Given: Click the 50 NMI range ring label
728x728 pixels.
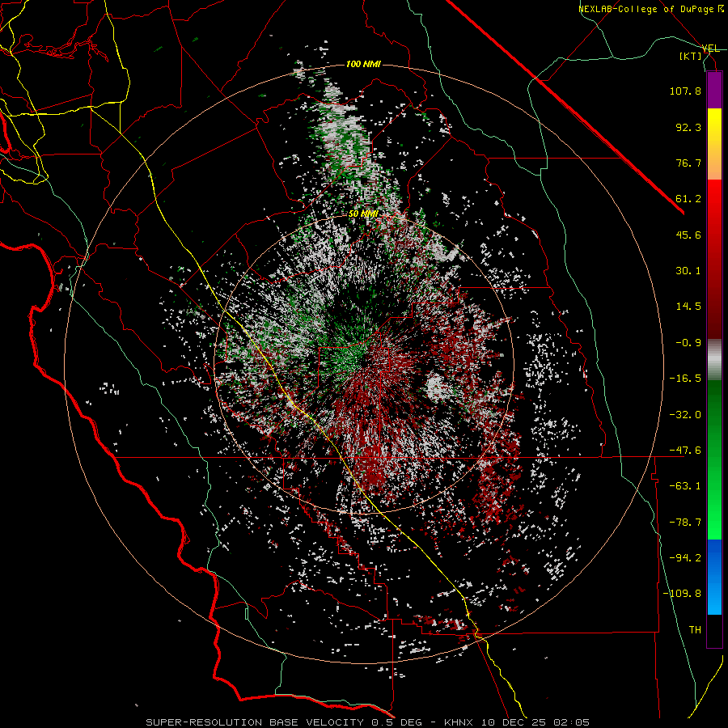Looking at the screenshot, I should pyautogui.click(x=363, y=214).
